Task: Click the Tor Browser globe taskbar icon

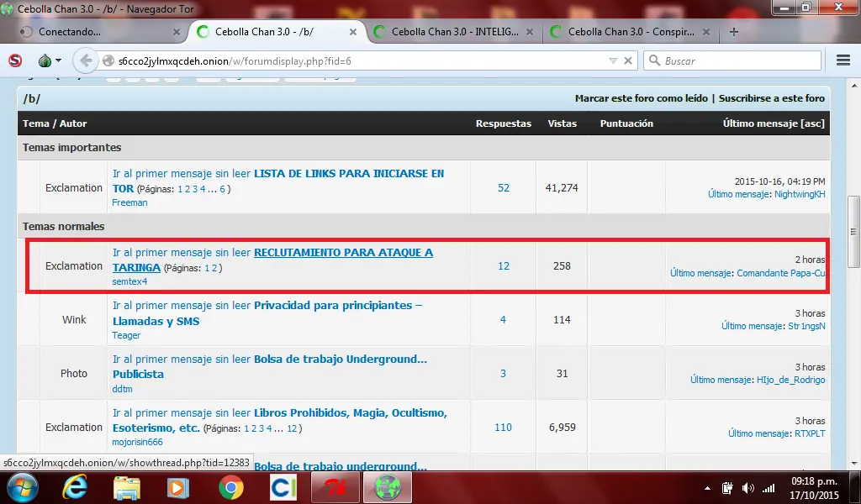Action: (x=388, y=487)
